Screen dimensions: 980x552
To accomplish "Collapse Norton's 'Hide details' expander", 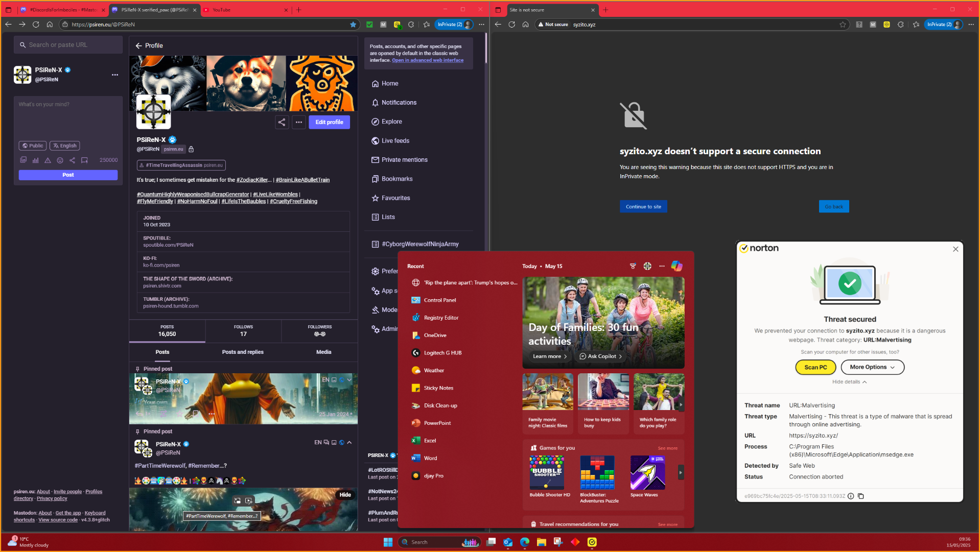I will pos(849,382).
